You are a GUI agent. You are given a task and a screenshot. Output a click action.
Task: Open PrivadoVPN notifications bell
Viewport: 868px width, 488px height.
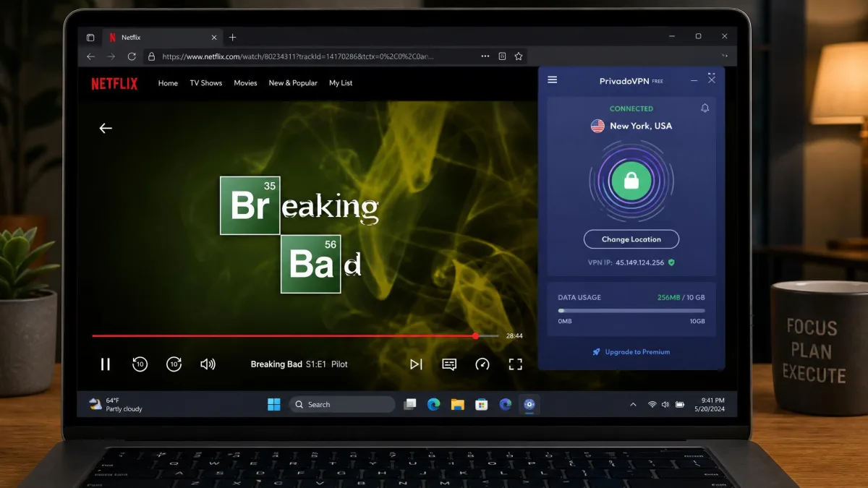coord(705,108)
